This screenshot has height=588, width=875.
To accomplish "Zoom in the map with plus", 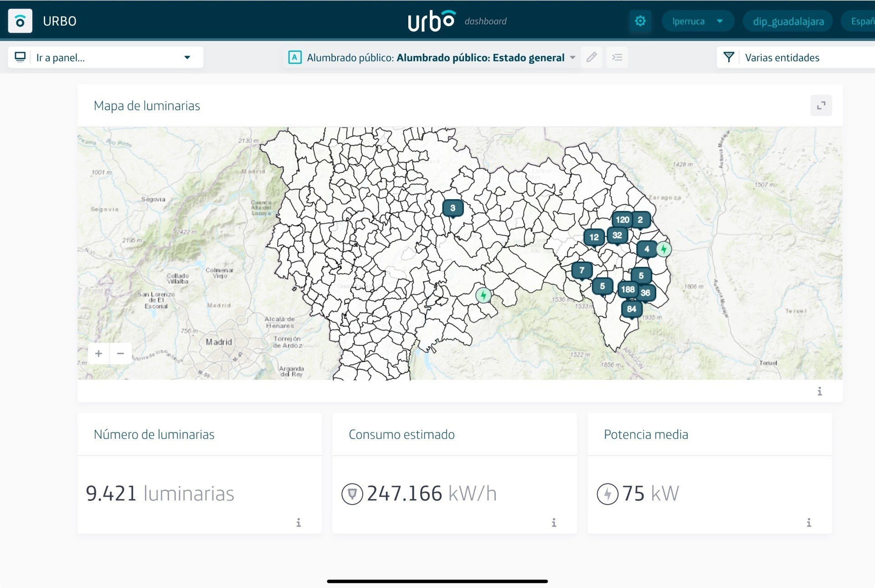I will click(98, 353).
